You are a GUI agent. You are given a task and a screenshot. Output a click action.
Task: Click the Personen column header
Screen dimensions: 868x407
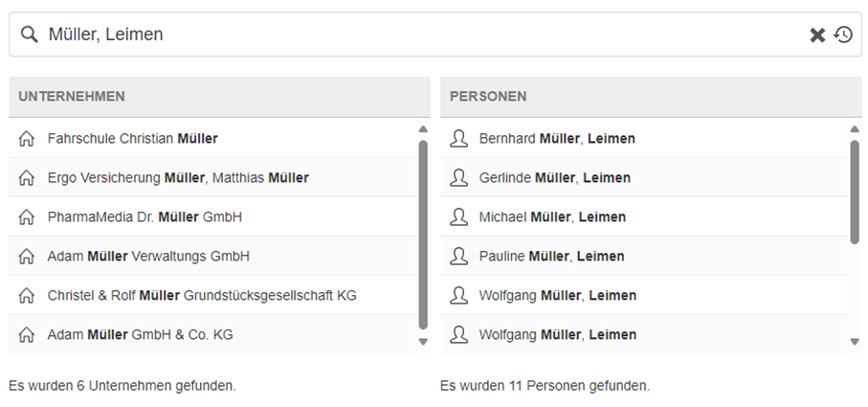[488, 97]
